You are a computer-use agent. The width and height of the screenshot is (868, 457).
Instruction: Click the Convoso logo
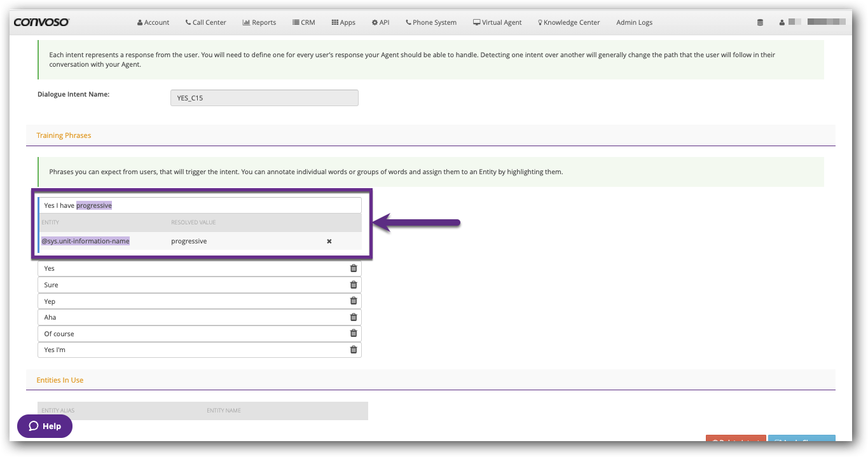(x=42, y=22)
